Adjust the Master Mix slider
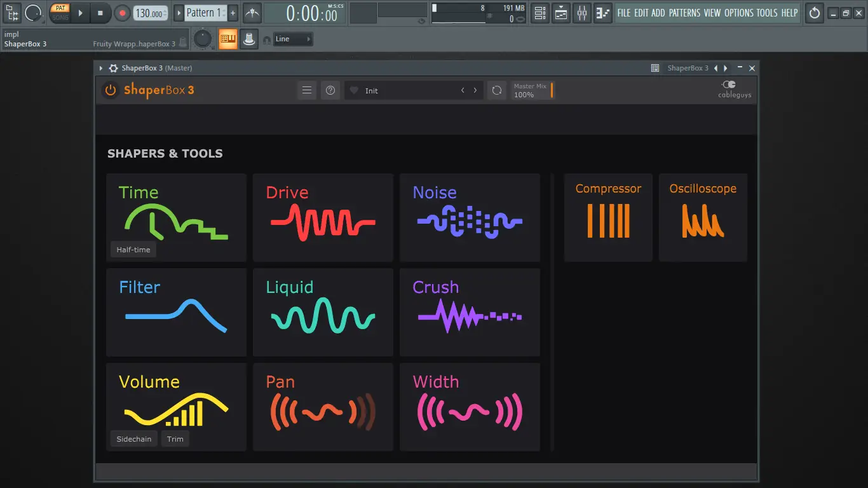 tap(532, 90)
